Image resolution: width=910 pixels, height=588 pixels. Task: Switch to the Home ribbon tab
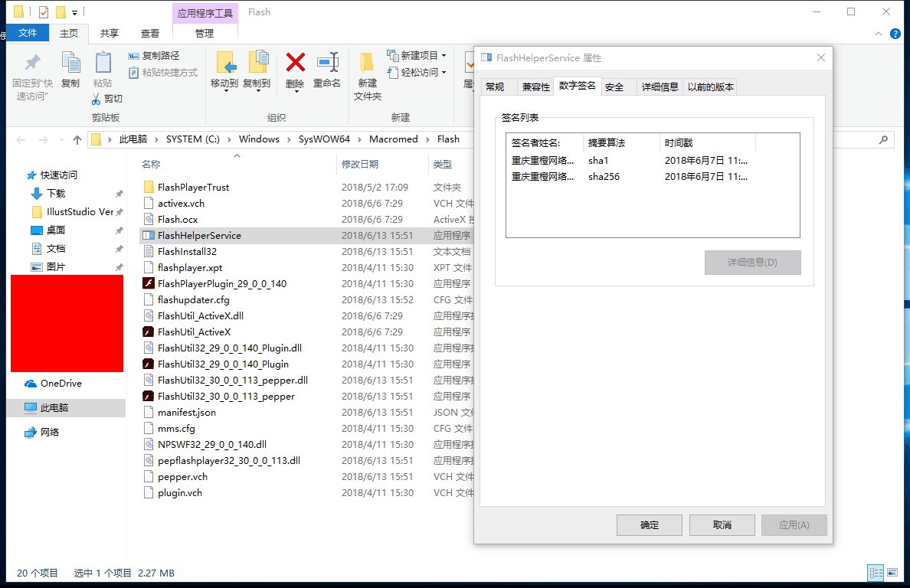pyautogui.click(x=68, y=34)
